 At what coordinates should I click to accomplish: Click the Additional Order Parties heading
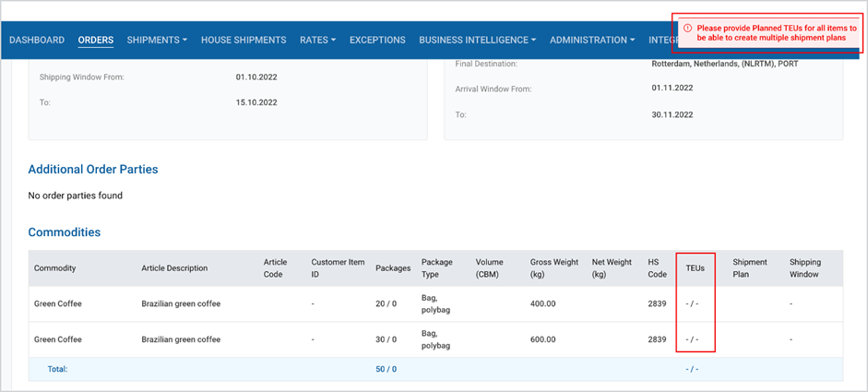[93, 170]
